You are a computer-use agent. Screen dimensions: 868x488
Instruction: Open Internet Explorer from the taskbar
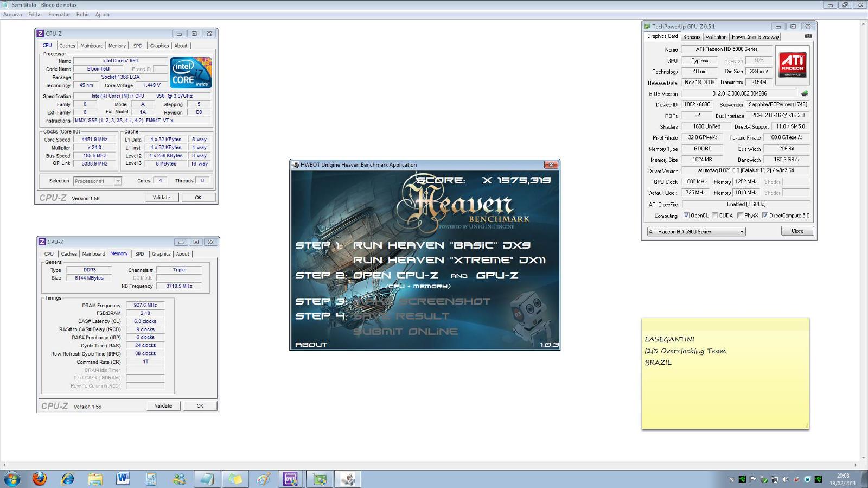click(67, 479)
